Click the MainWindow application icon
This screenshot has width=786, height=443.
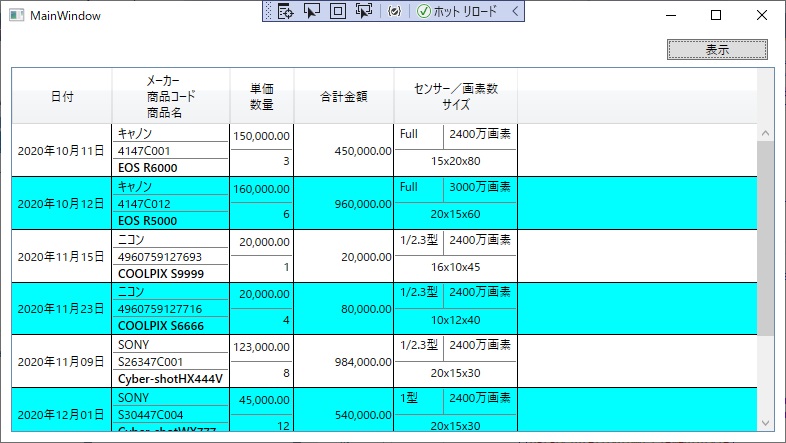[17, 15]
